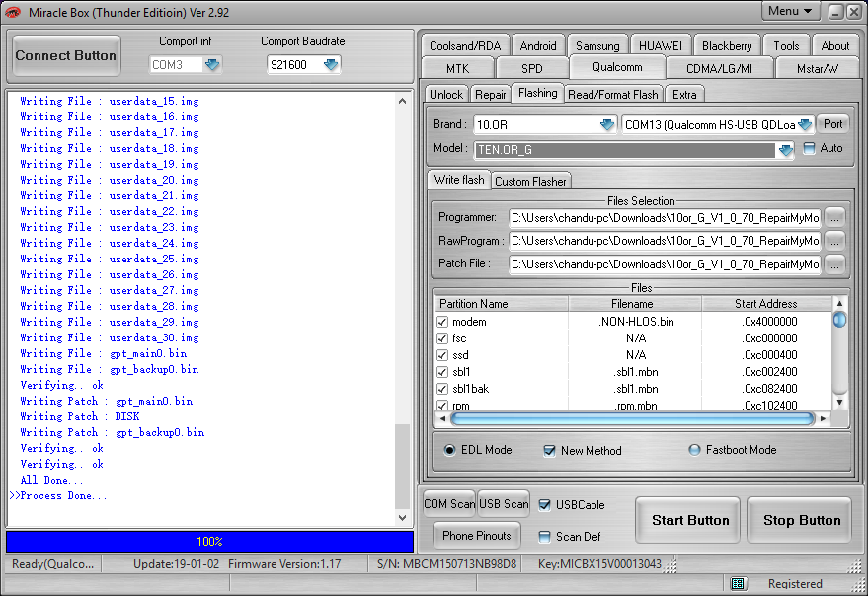Click the Miracle Box red eye logo icon
The height and width of the screenshot is (596, 868).
(13, 12)
